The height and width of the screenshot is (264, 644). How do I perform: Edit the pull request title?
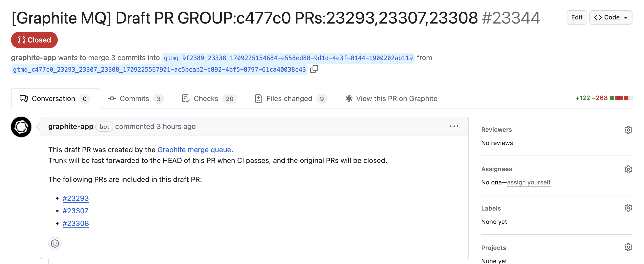point(577,17)
